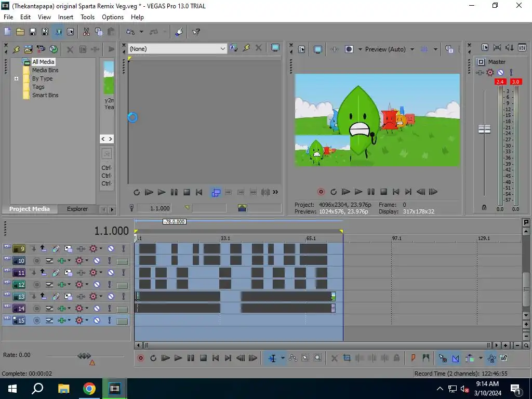532x399 pixels.
Task: Open Auto Ripple dropdown arrow
Action: pos(480,358)
